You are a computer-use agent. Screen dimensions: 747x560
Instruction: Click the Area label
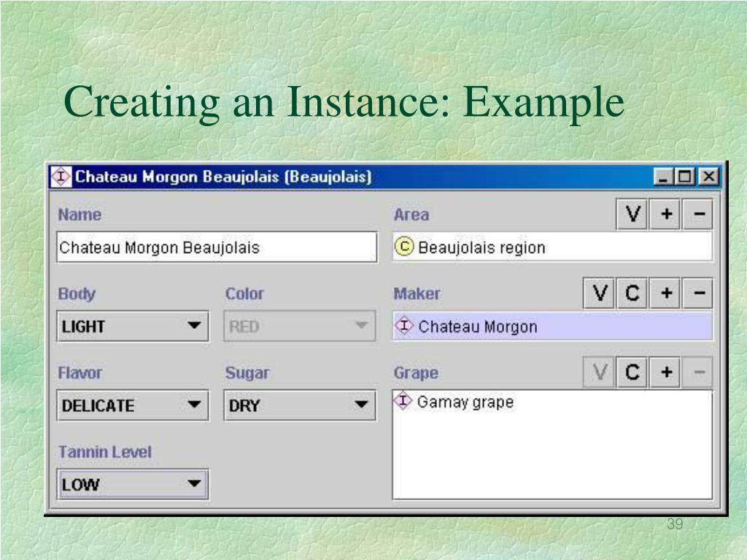pyautogui.click(x=411, y=215)
